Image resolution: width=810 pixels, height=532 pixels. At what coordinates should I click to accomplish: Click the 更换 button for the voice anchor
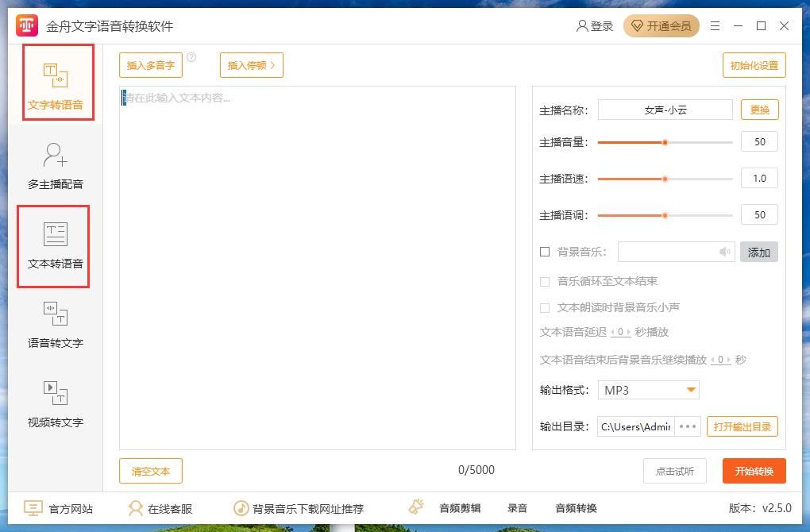[x=759, y=110]
